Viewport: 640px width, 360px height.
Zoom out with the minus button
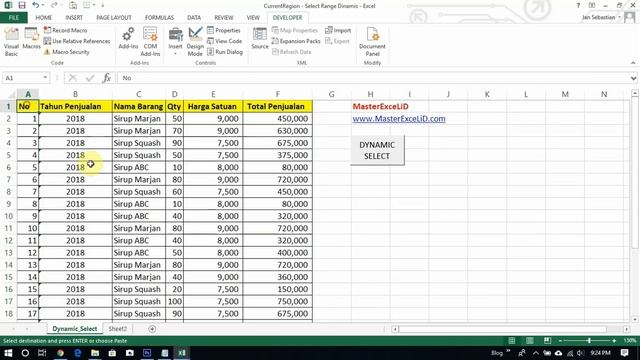[561, 340]
